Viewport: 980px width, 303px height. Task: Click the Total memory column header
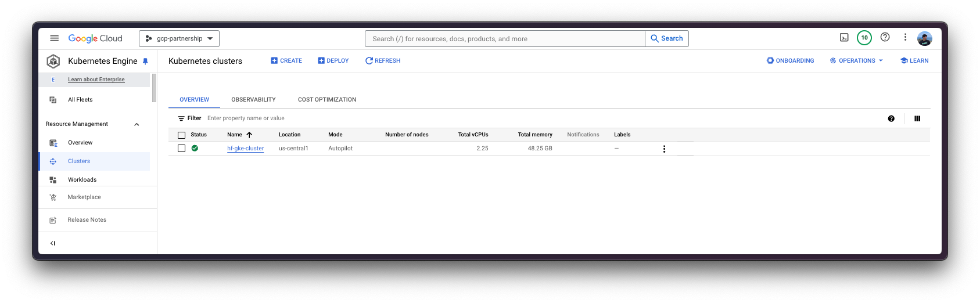[x=535, y=135]
